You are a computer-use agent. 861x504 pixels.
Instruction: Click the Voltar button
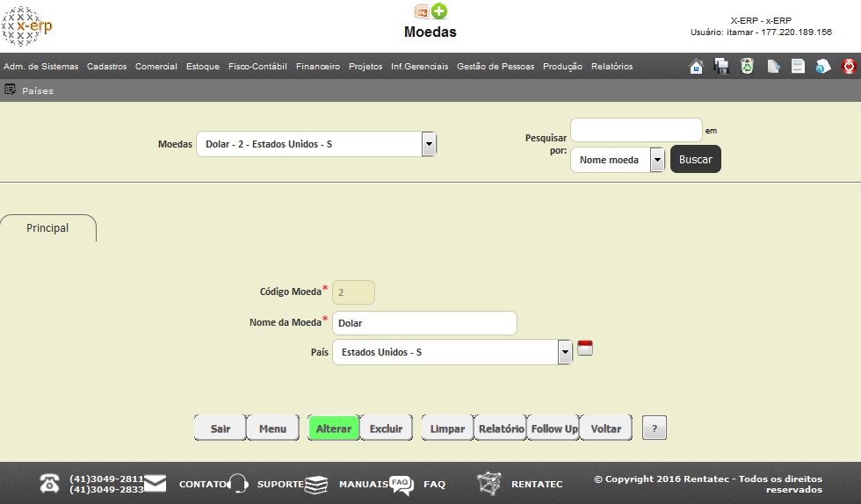pyautogui.click(x=605, y=428)
